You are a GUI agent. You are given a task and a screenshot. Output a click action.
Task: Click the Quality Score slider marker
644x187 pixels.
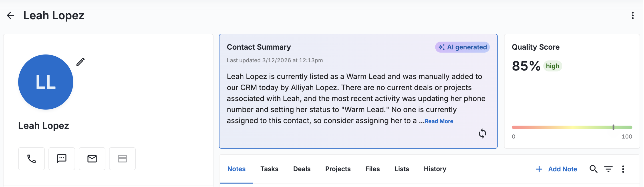[614, 127]
